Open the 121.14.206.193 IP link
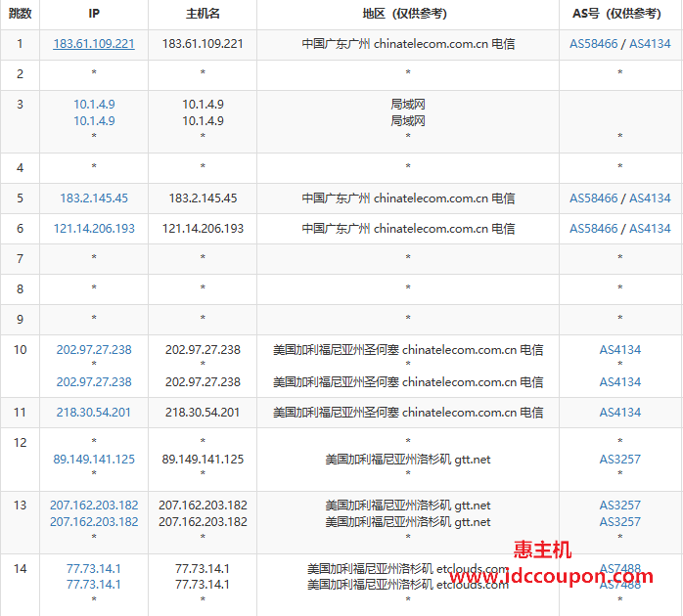The width and height of the screenshot is (683, 616). click(x=94, y=229)
